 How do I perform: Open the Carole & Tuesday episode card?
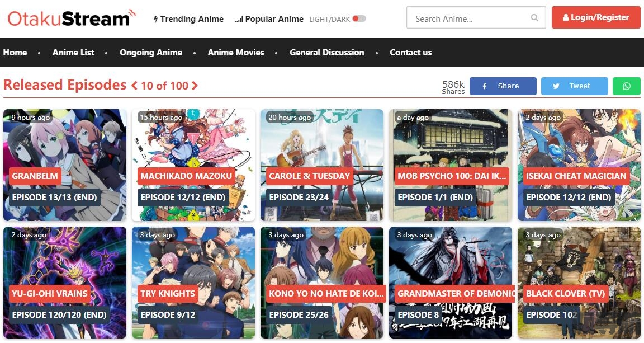(322, 165)
